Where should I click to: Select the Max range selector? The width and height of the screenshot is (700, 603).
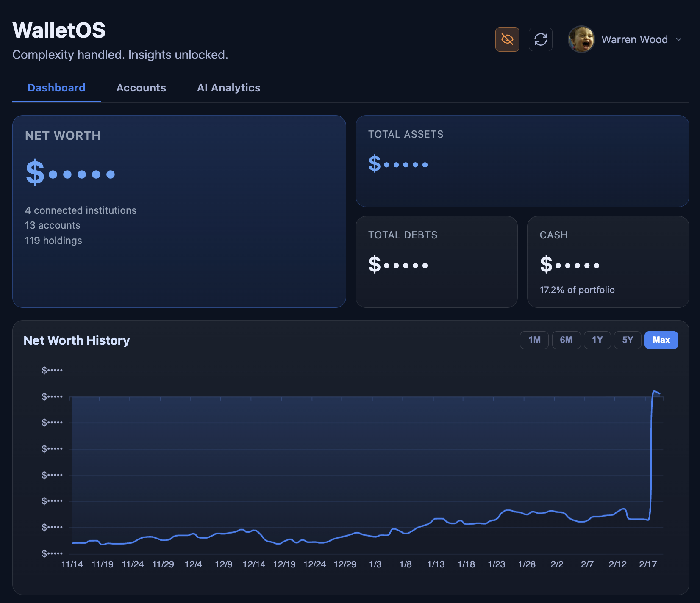point(661,340)
